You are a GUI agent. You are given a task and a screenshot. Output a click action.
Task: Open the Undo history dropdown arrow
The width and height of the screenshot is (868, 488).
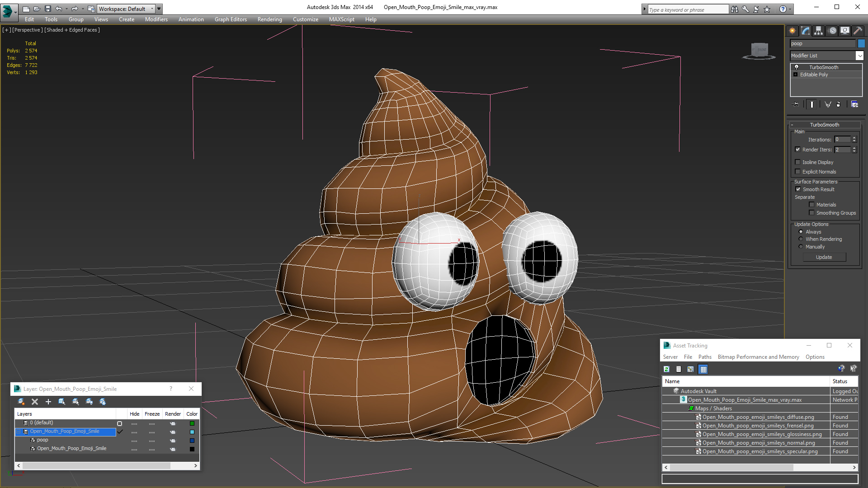pyautogui.click(x=66, y=9)
